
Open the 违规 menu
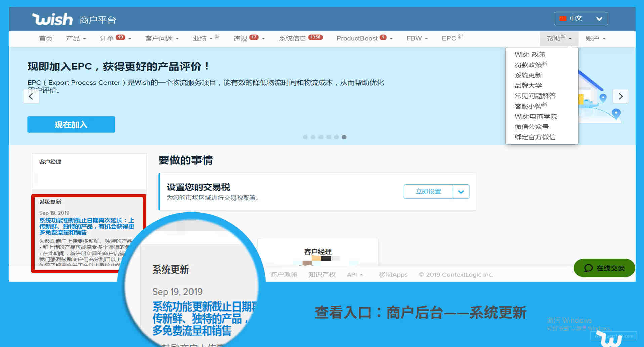click(249, 38)
